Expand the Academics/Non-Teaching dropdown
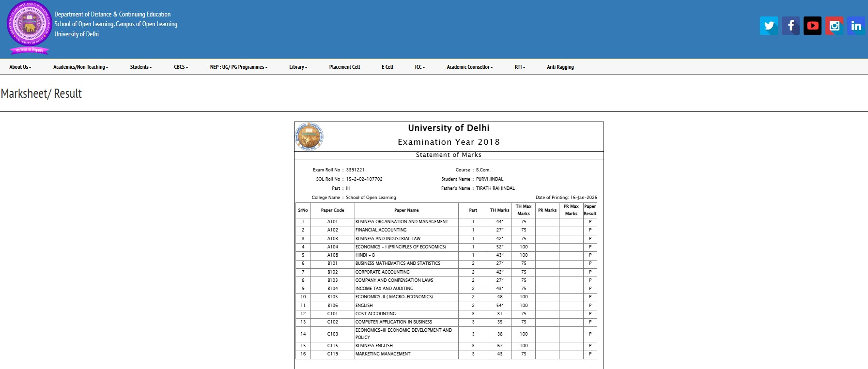The width and height of the screenshot is (868, 369). pyautogui.click(x=80, y=67)
